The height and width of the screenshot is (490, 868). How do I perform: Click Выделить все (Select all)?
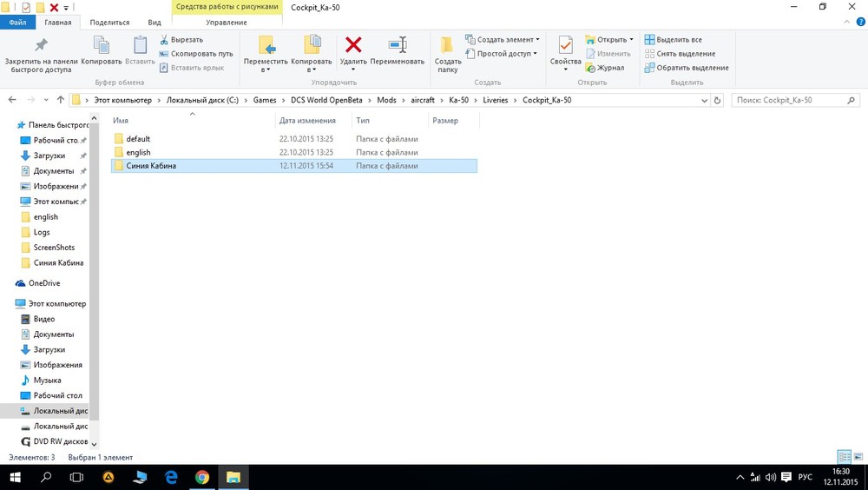pos(674,40)
